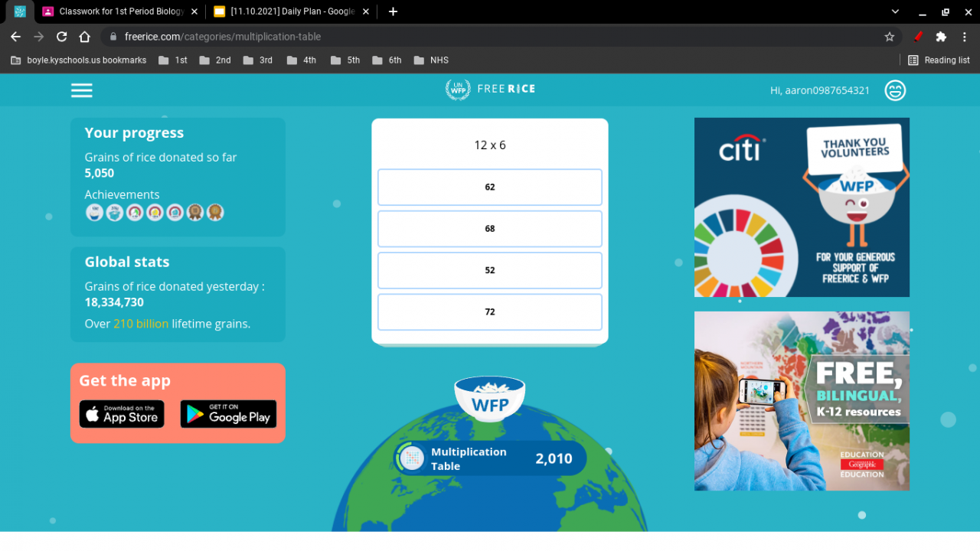Open Chrome's three-dot menu
980x551 pixels.
tap(965, 37)
